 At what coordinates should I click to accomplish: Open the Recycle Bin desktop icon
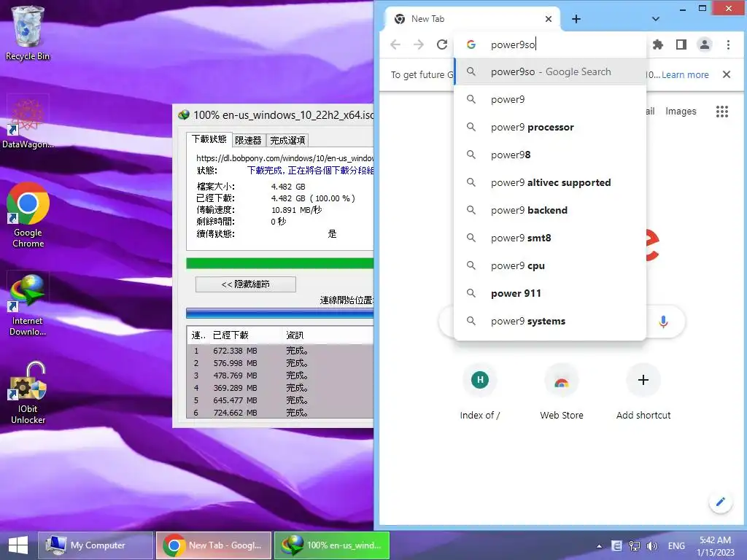click(27, 34)
